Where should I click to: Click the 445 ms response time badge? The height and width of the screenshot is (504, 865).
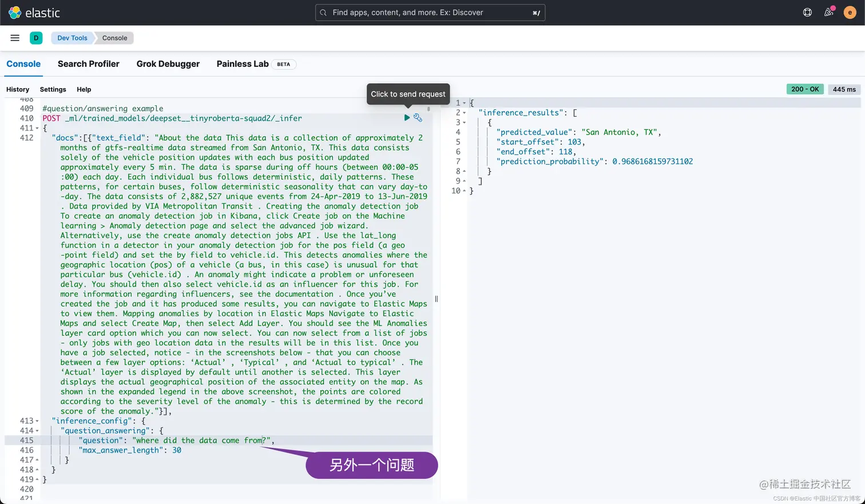click(x=844, y=89)
